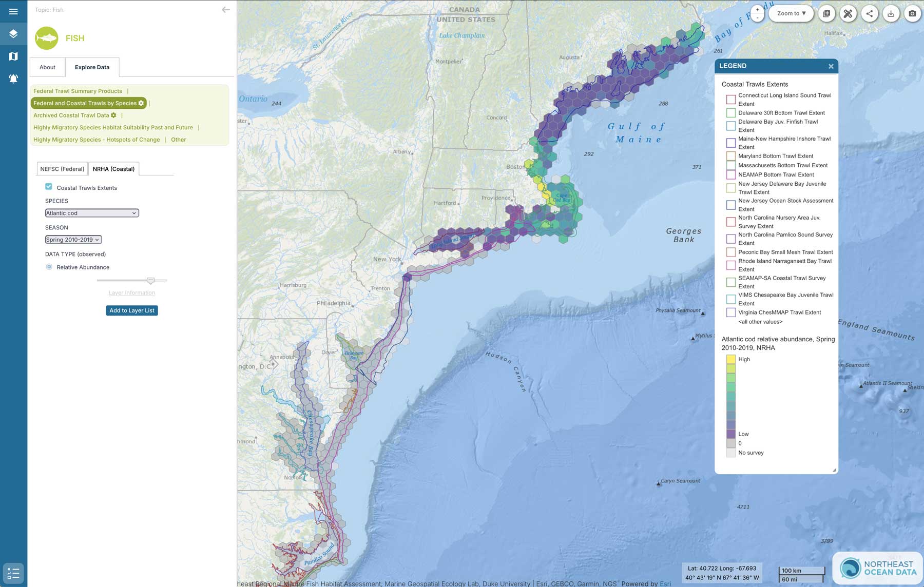Click the alert bell icon in sidebar
Image resolution: width=924 pixels, height=587 pixels.
(13, 79)
